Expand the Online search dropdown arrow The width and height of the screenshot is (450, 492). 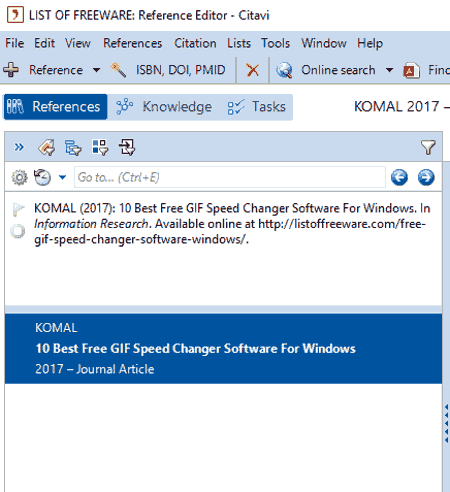[x=389, y=70]
